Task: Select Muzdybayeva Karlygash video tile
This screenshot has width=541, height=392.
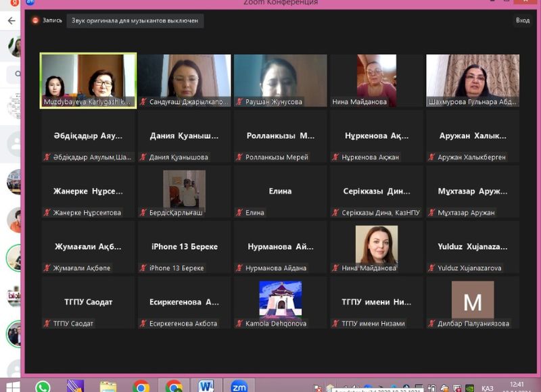Action: (x=88, y=80)
